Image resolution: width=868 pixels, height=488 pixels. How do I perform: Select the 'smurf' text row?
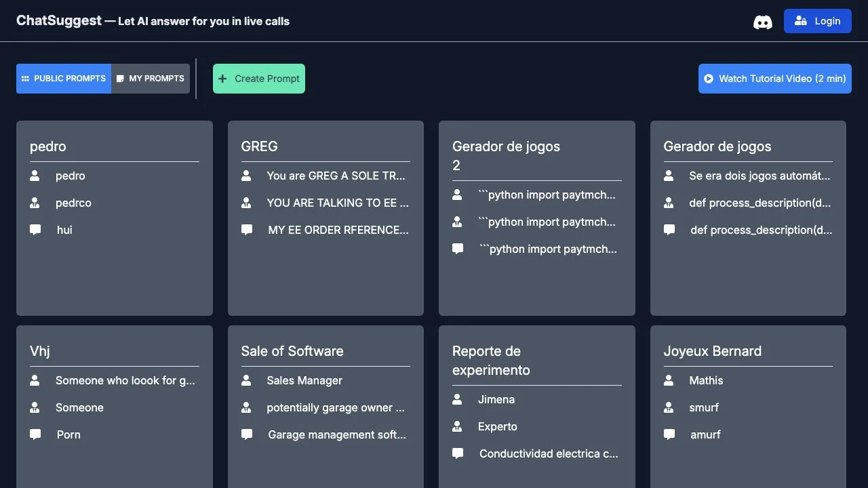(x=704, y=407)
